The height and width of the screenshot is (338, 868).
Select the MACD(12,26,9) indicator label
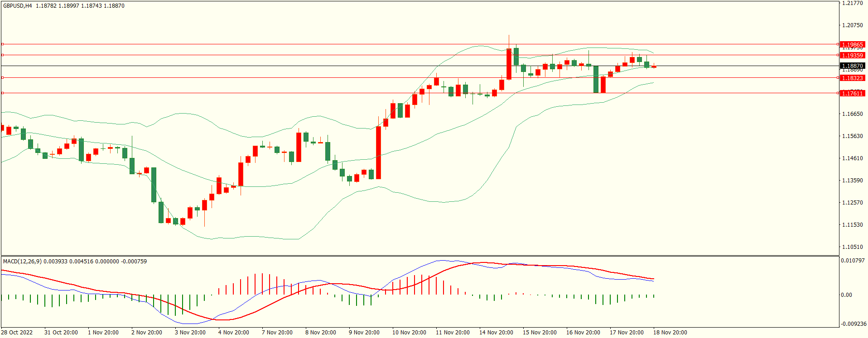[x=22, y=262]
